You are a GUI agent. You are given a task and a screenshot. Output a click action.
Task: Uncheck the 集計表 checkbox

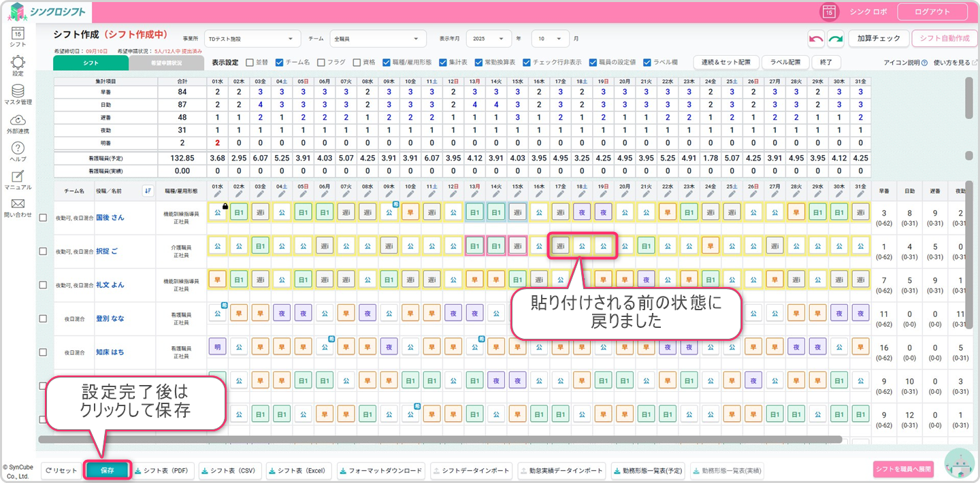(x=443, y=62)
